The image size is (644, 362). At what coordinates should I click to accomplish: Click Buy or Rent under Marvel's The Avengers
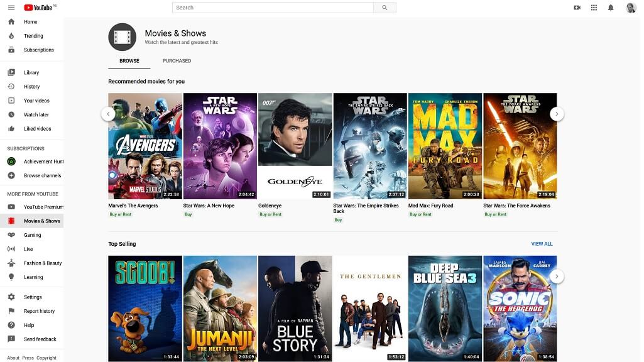tap(121, 214)
